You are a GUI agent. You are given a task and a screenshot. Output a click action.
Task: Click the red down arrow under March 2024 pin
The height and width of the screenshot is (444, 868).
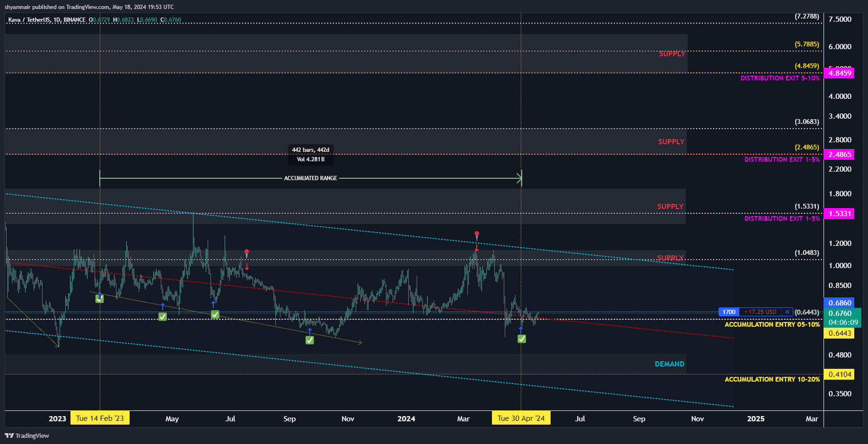477,247
